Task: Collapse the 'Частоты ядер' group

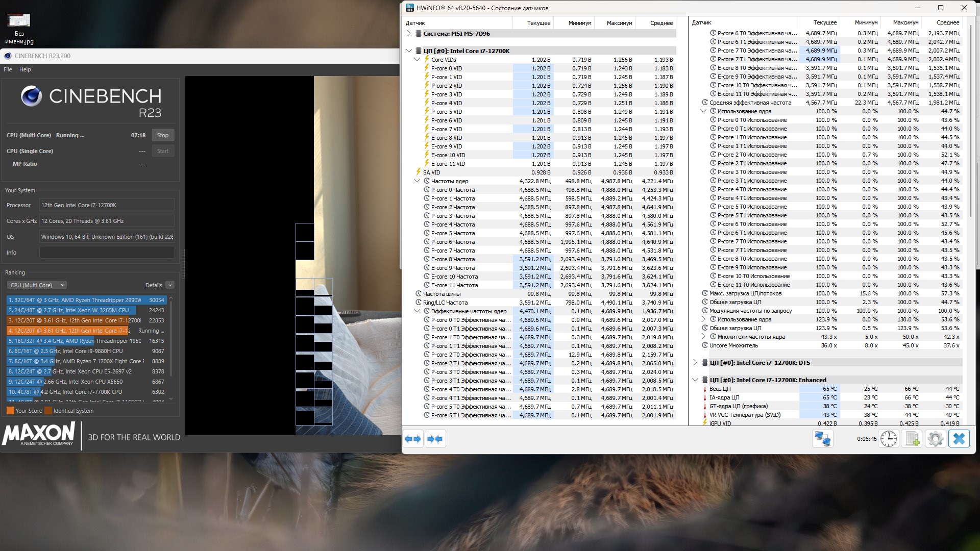Action: tap(417, 181)
